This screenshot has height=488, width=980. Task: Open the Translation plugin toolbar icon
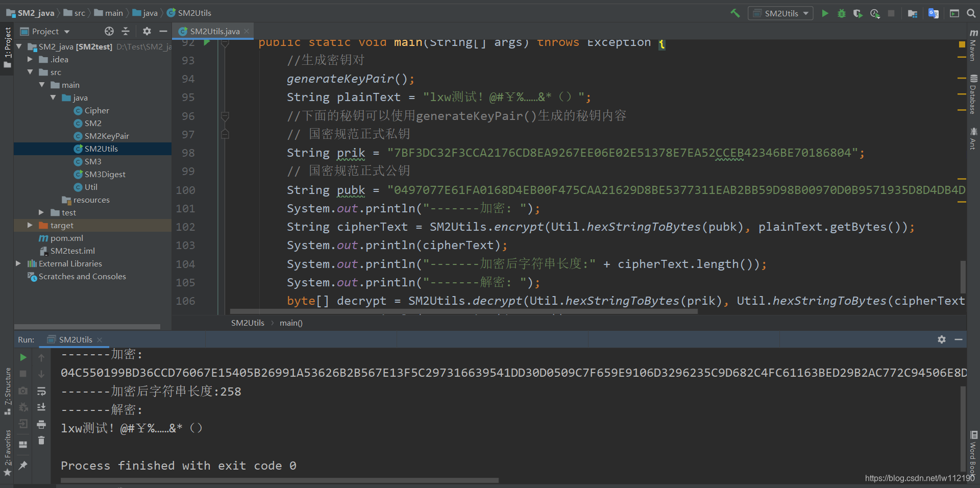click(934, 14)
